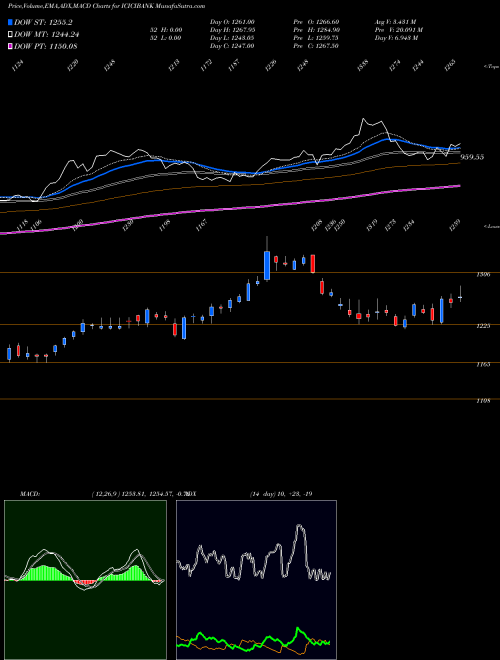Click the 'Avg V: 3.431 M' volume value
Viewport: 500px width, 660px height.
tap(396, 22)
